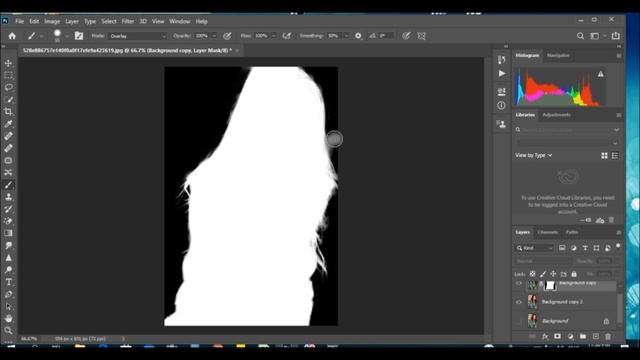The height and width of the screenshot is (360, 640).
Task: Switch libraries to list view
Action: pyautogui.click(x=615, y=156)
